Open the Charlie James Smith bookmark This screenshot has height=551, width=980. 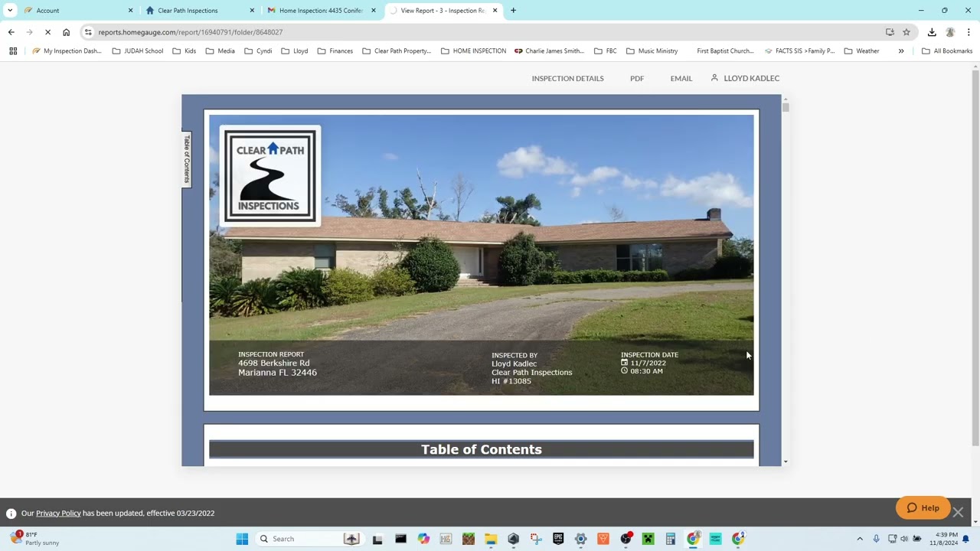click(549, 51)
